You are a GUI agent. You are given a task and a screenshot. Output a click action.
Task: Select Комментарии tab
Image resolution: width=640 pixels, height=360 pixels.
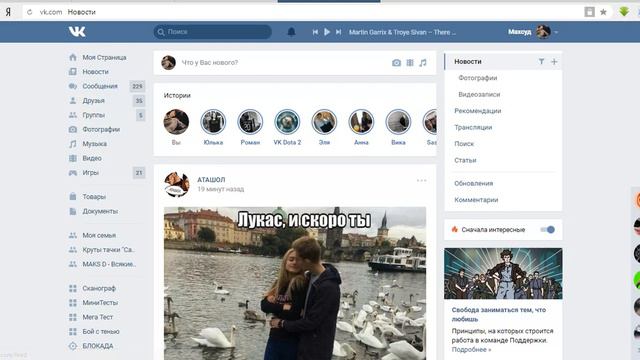pyautogui.click(x=476, y=200)
